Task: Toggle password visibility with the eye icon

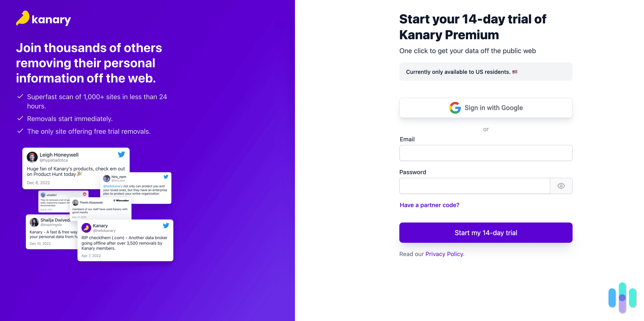Action: pos(561,186)
